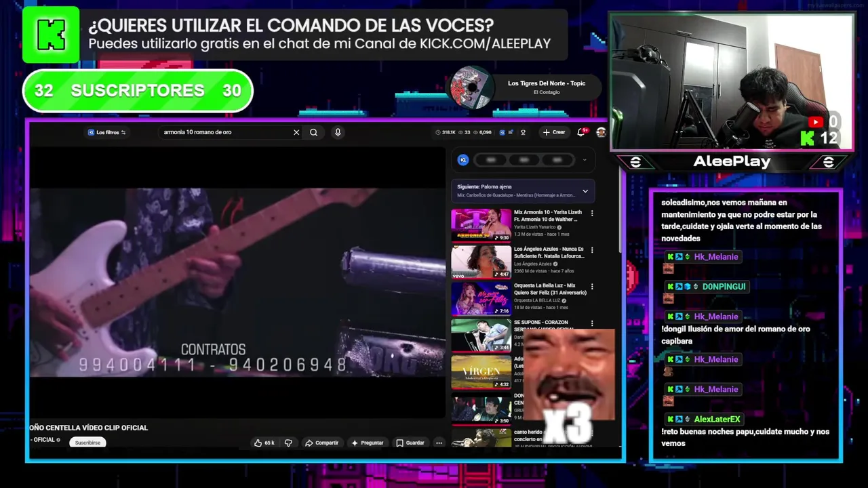Click the YouTube search magnifier icon
The width and height of the screenshot is (868, 488).
tap(313, 132)
